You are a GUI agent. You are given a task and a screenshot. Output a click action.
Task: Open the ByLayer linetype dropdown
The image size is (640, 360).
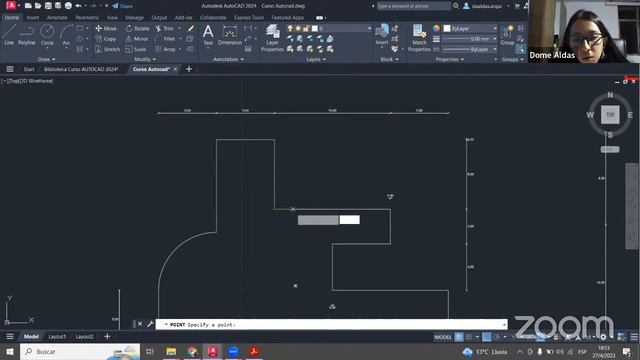470,49
